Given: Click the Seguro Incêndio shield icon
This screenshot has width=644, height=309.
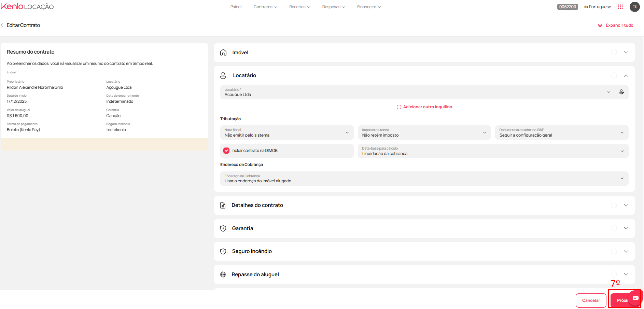Looking at the screenshot, I should [x=223, y=251].
